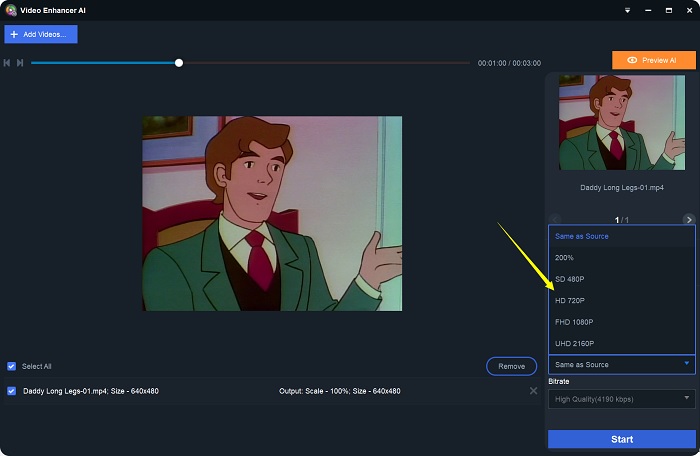Viewport: 700px width, 456px height.
Task: Minimize the Video Enhancer AI window
Action: pyautogui.click(x=648, y=10)
